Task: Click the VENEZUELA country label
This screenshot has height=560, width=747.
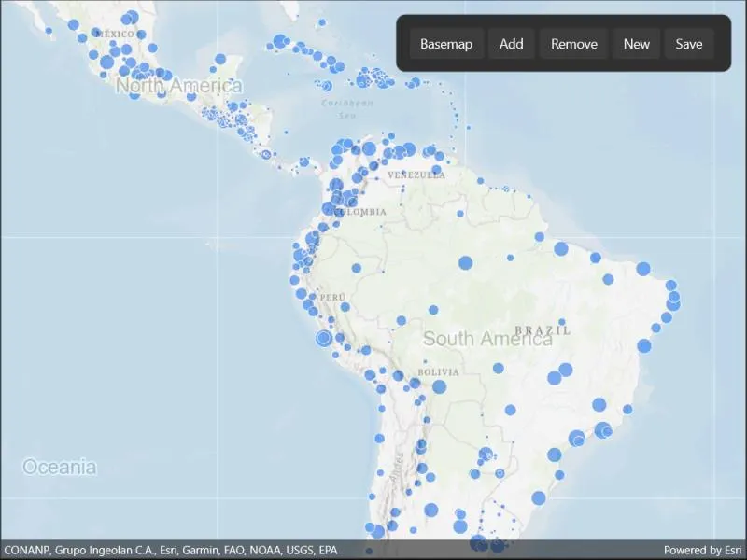Action: pos(416,175)
